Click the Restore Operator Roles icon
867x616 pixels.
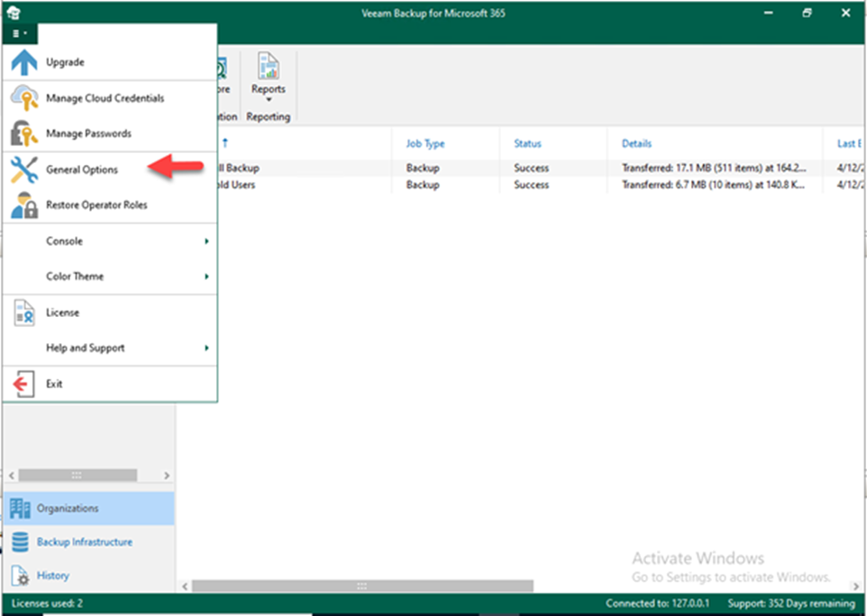[23, 205]
